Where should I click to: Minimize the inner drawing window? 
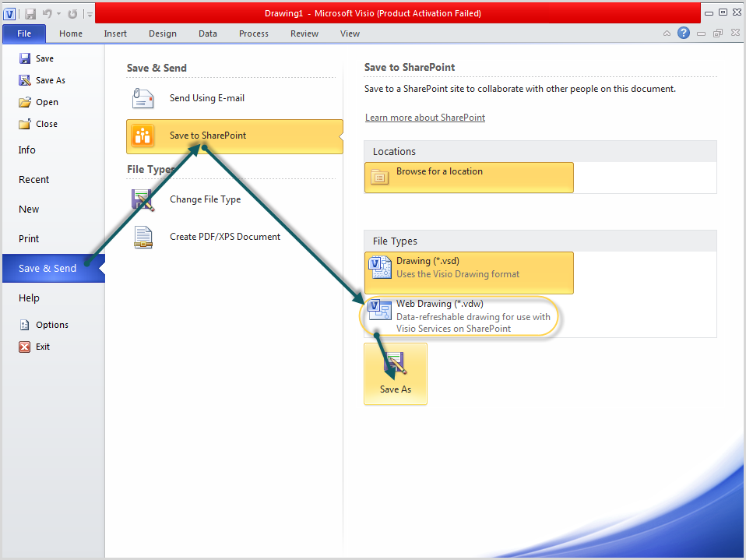701,33
